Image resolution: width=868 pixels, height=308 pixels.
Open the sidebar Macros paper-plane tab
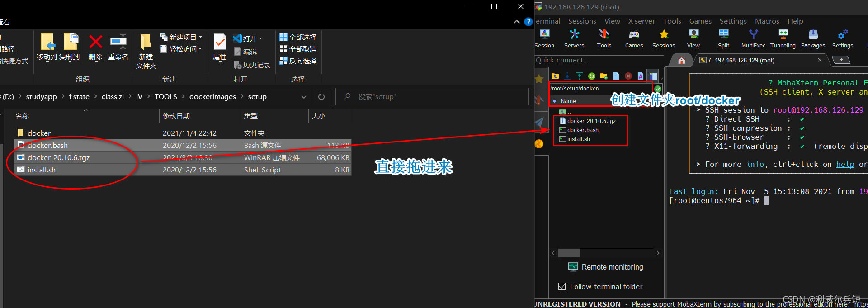539,122
